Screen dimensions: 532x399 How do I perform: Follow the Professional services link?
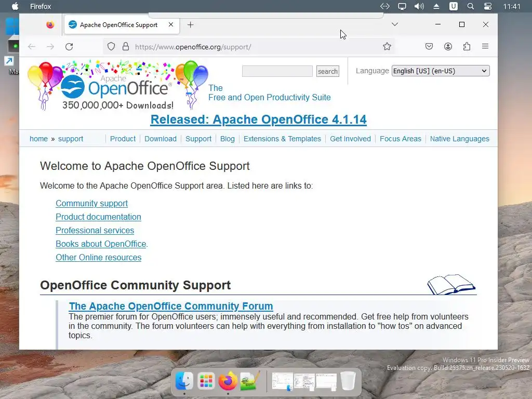point(95,230)
